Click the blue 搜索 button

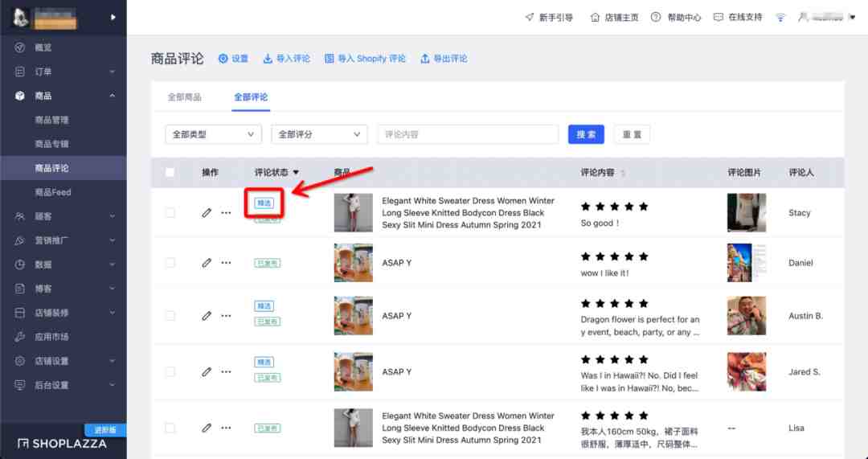tap(586, 134)
